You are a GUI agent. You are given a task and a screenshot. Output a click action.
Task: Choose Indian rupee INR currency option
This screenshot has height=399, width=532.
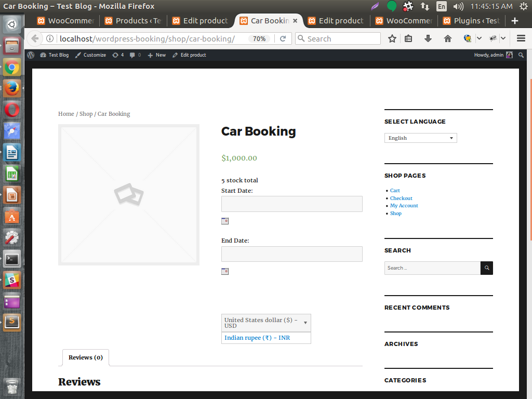pos(257,338)
